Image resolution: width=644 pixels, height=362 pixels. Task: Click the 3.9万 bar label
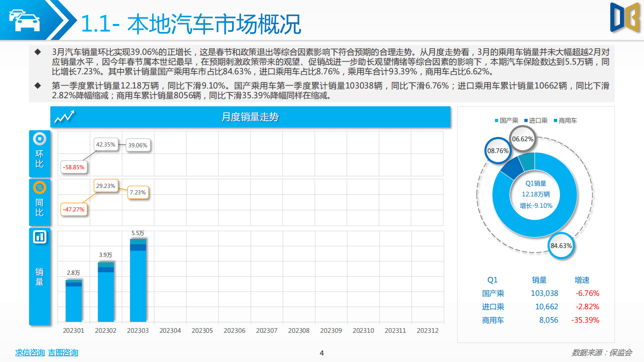point(106,255)
